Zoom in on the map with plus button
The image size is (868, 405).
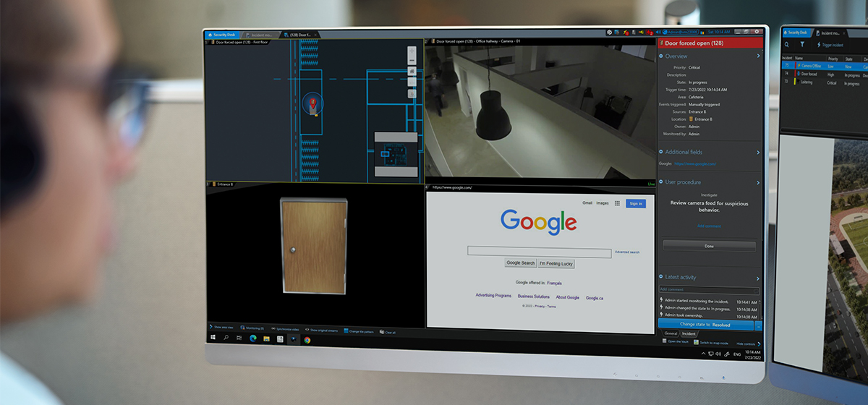pyautogui.click(x=412, y=51)
